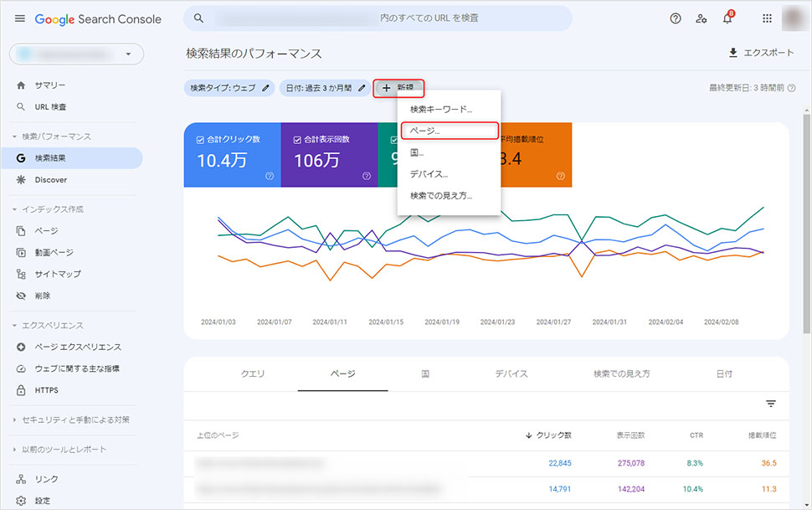Screen dimensions: 812x510
Task: Switch to ページ tab in table
Action: point(343,373)
